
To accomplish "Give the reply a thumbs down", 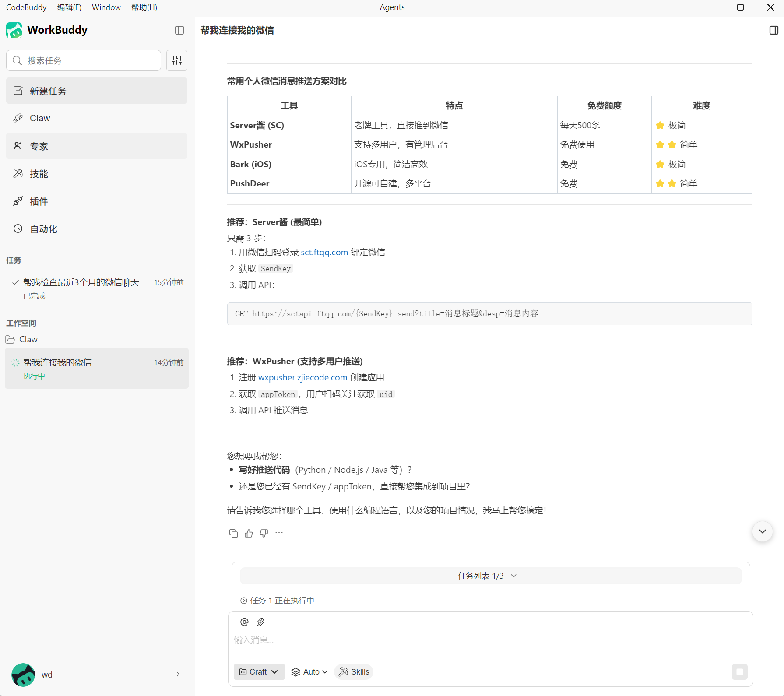I will pyautogui.click(x=264, y=533).
